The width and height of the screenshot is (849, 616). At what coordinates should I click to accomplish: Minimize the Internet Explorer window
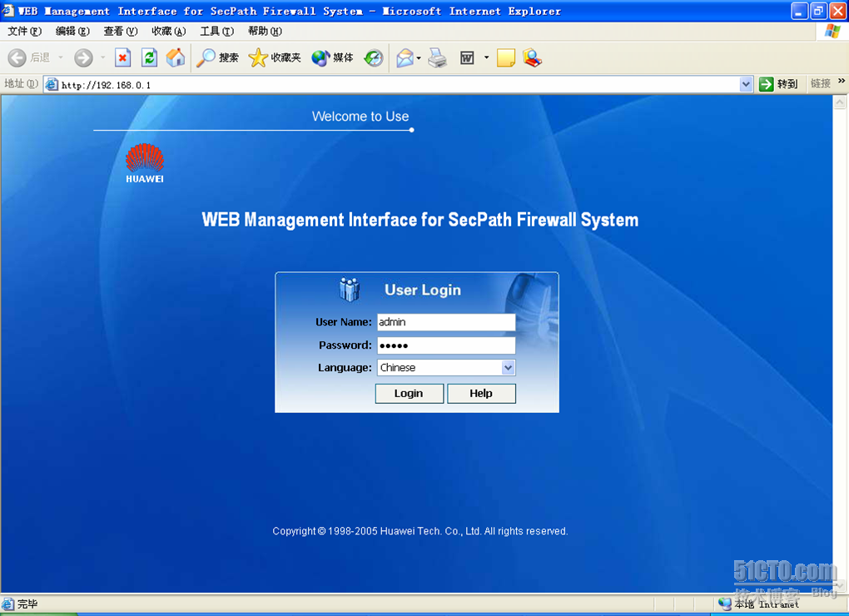[800, 11]
